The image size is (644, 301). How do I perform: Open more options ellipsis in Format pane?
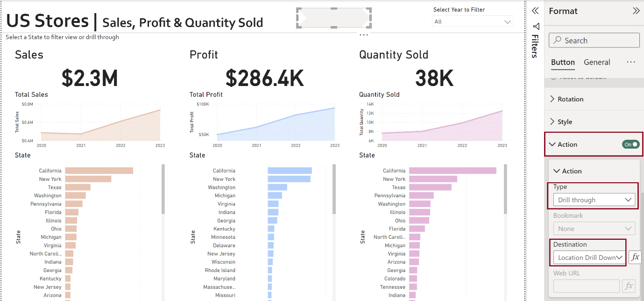631,62
